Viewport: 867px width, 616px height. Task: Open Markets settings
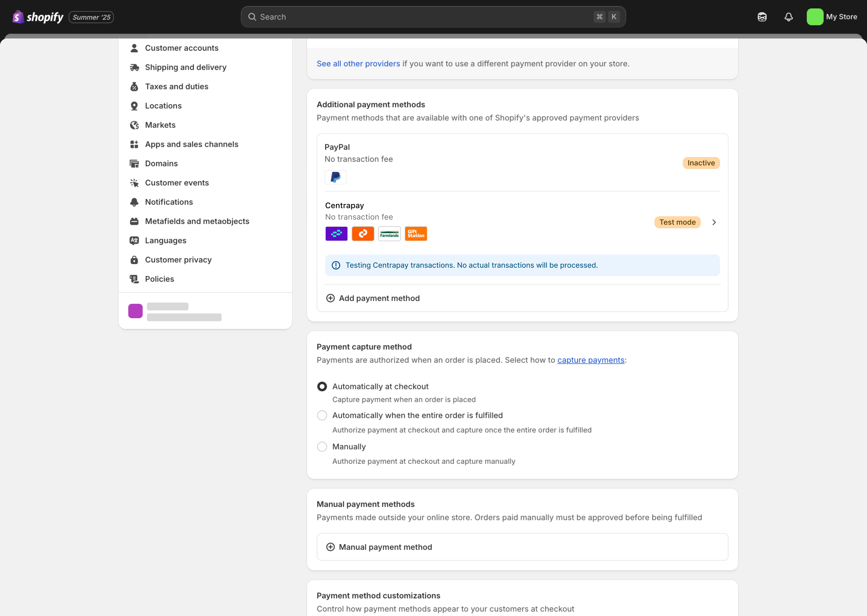pos(160,125)
